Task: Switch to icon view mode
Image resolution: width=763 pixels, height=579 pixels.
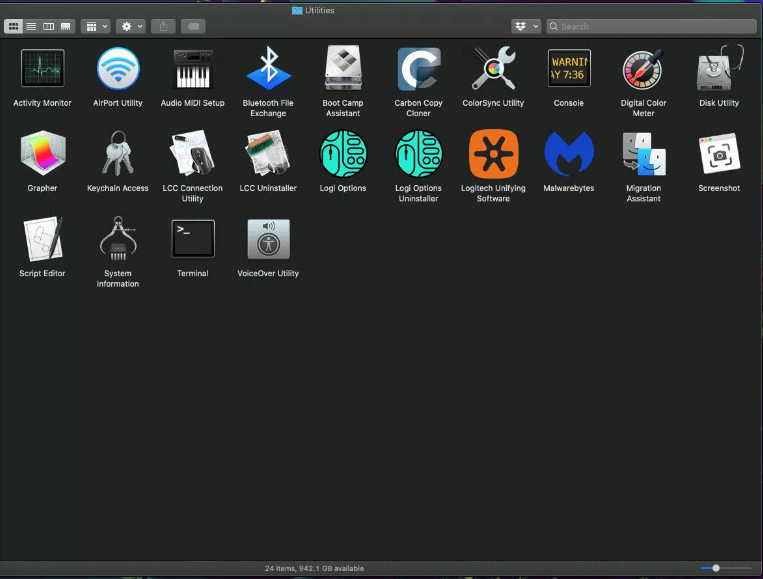Action: (x=14, y=26)
